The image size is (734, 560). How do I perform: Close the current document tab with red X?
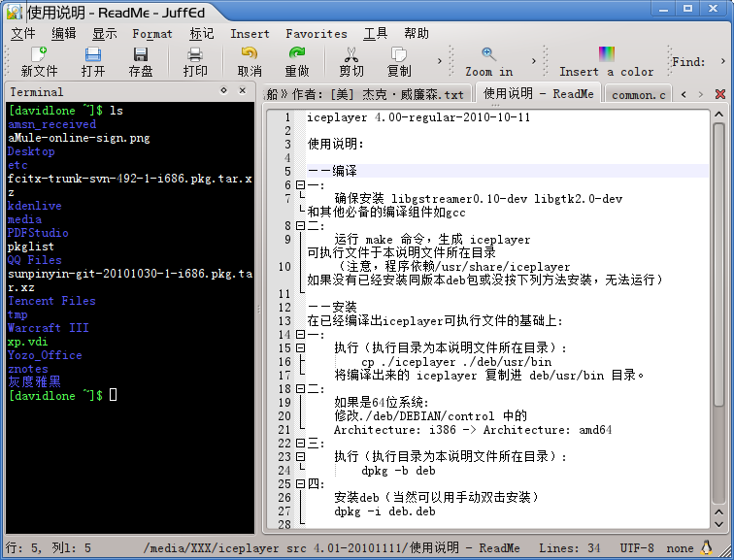pos(720,94)
